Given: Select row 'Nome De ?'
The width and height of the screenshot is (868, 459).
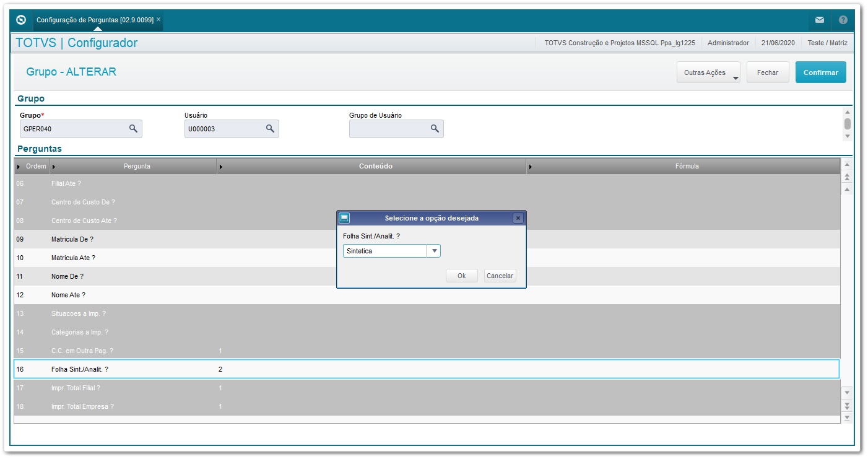Looking at the screenshot, I should (427, 276).
